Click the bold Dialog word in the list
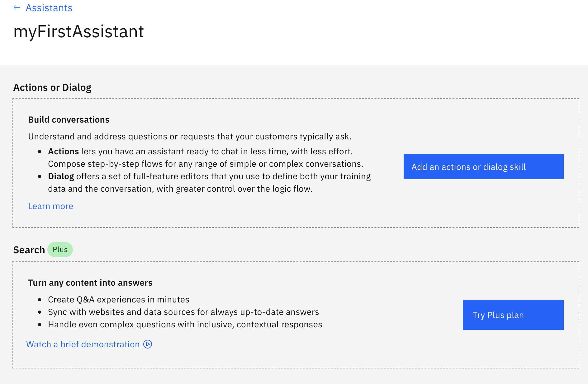Image resolution: width=588 pixels, height=384 pixels. pos(61,176)
